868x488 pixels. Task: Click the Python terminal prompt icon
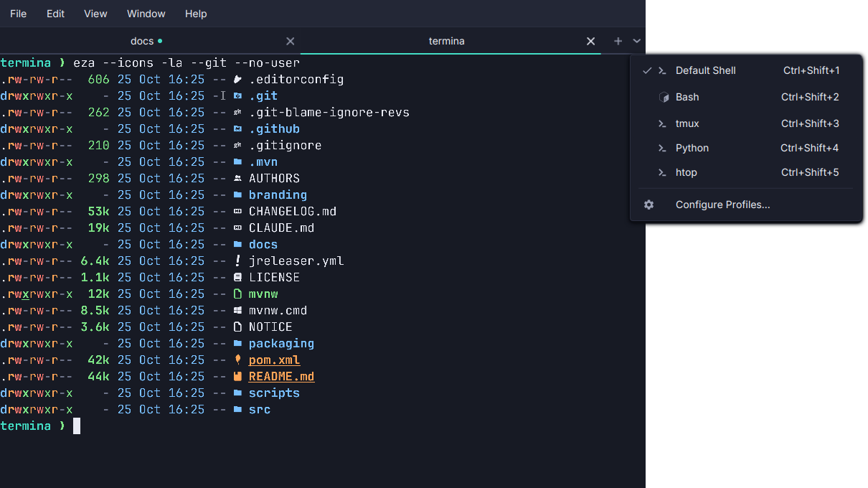point(663,148)
